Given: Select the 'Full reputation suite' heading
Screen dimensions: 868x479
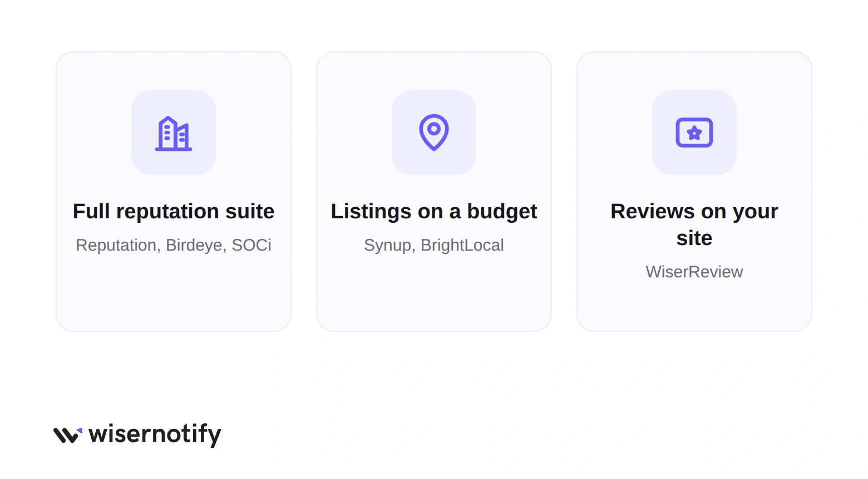Looking at the screenshot, I should (x=174, y=212).
